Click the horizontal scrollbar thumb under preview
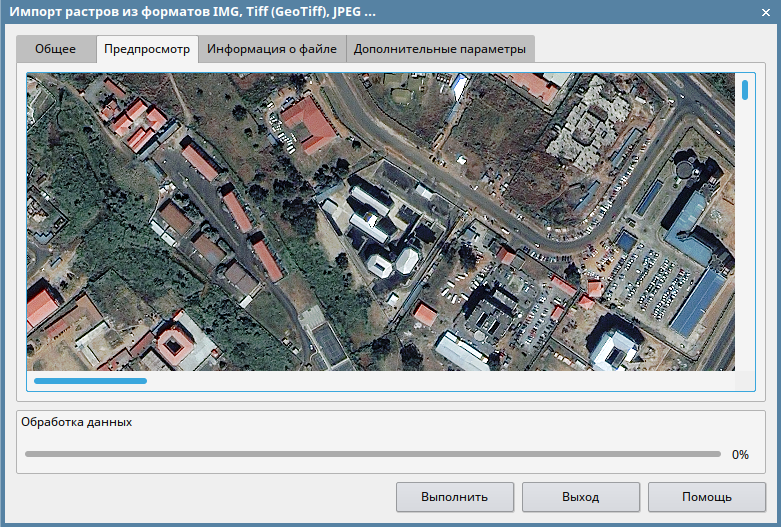 (90, 381)
